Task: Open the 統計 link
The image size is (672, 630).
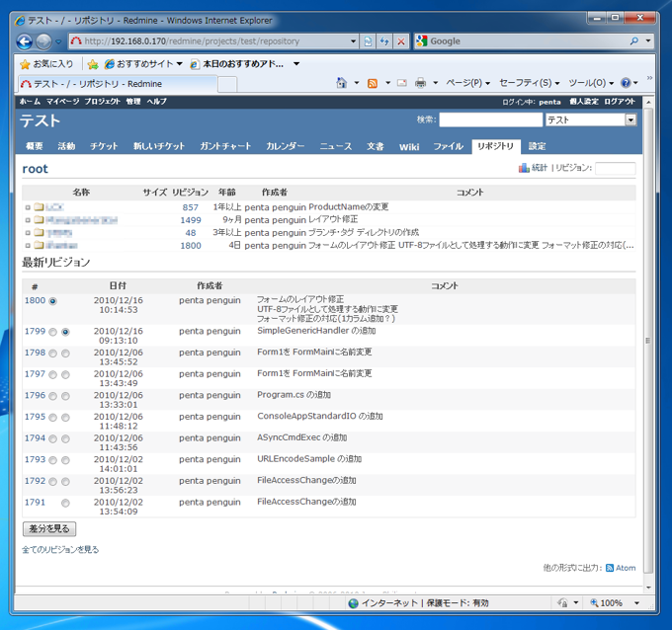Action: click(540, 168)
